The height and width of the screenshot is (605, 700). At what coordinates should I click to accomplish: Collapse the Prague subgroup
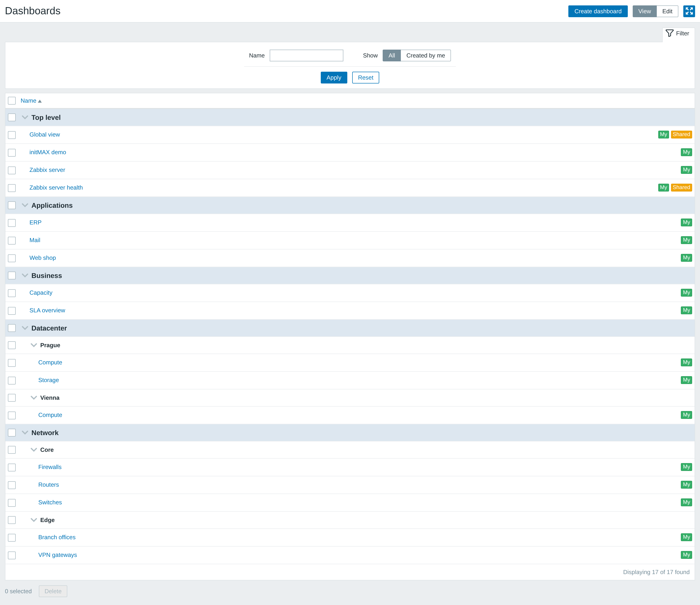click(x=34, y=345)
